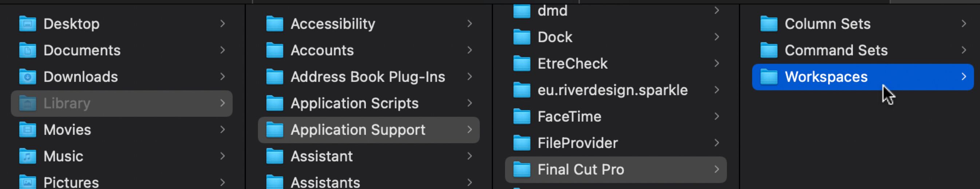
Task: Click the Desktop folder icon
Action: tap(27, 24)
